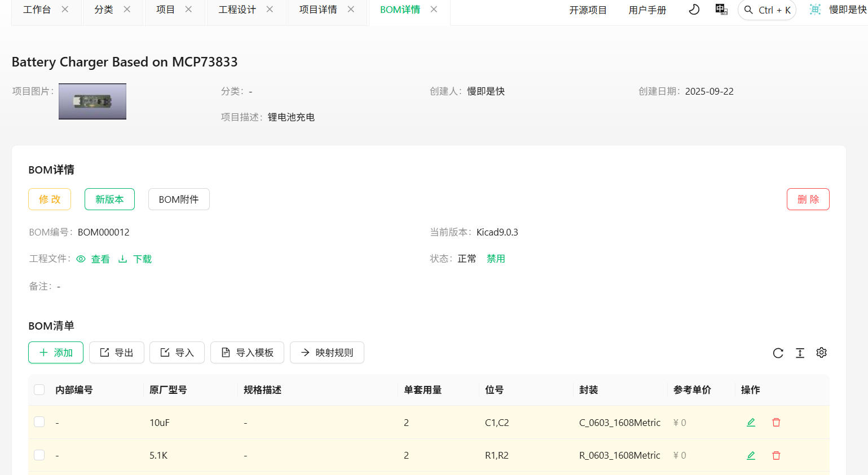868x475 pixels.
Task: Switch to the 项目详情 tab
Action: pyautogui.click(x=318, y=10)
